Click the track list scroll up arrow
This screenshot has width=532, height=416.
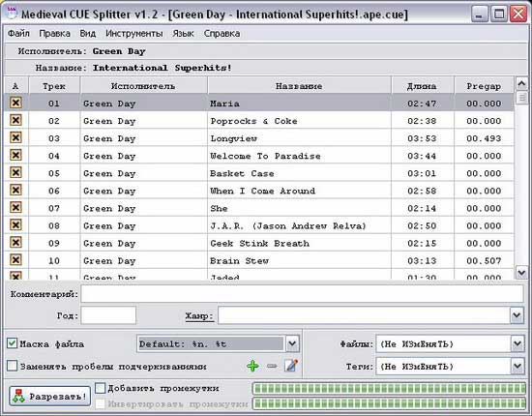[x=521, y=83]
